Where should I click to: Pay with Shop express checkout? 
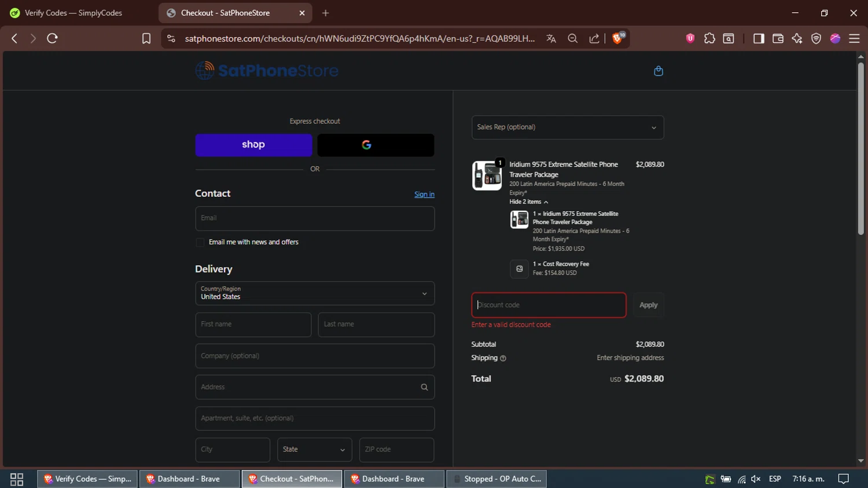(x=253, y=145)
